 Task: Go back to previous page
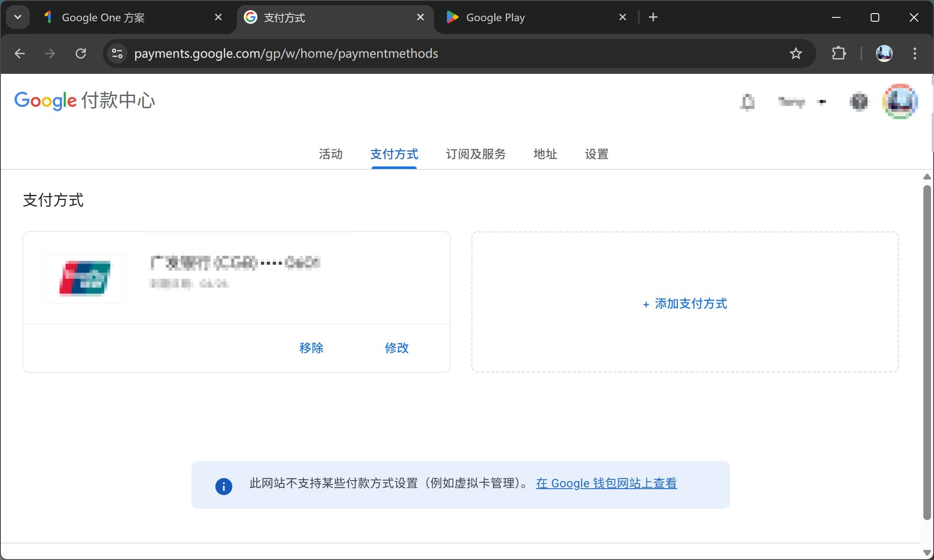point(20,53)
